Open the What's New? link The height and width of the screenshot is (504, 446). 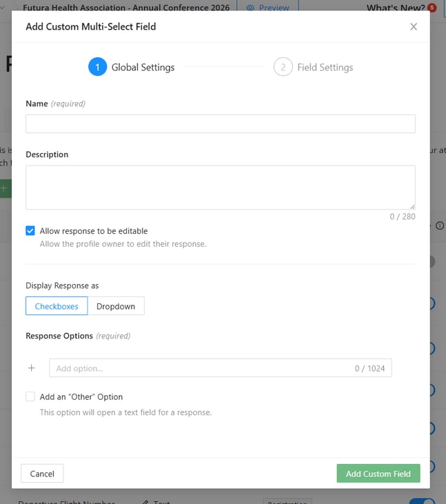click(x=395, y=8)
